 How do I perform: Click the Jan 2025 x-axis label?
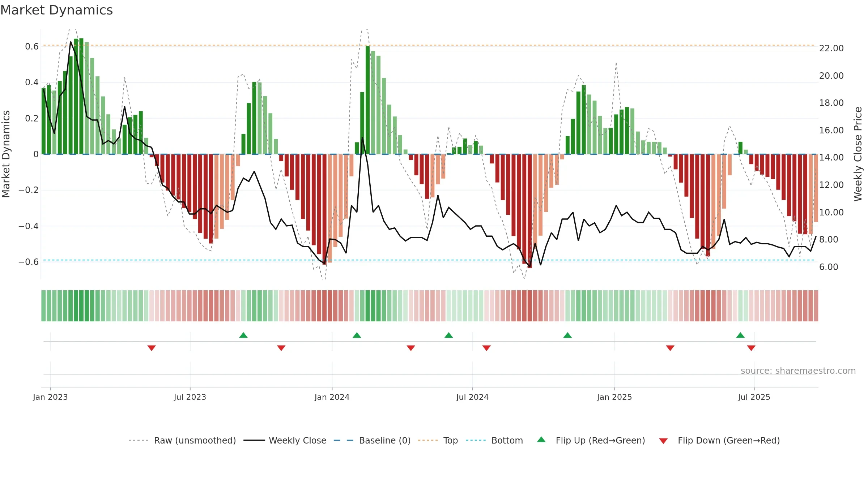[x=614, y=397]
